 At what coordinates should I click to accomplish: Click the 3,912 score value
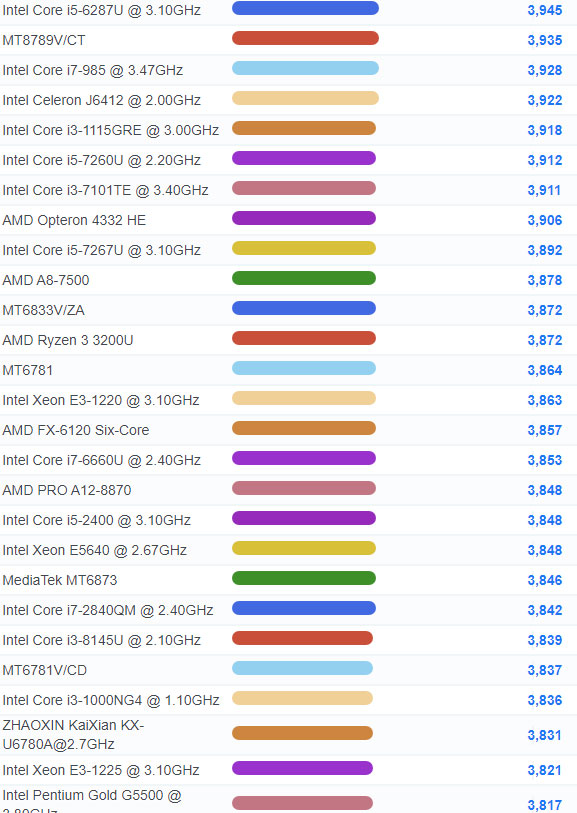pos(545,161)
